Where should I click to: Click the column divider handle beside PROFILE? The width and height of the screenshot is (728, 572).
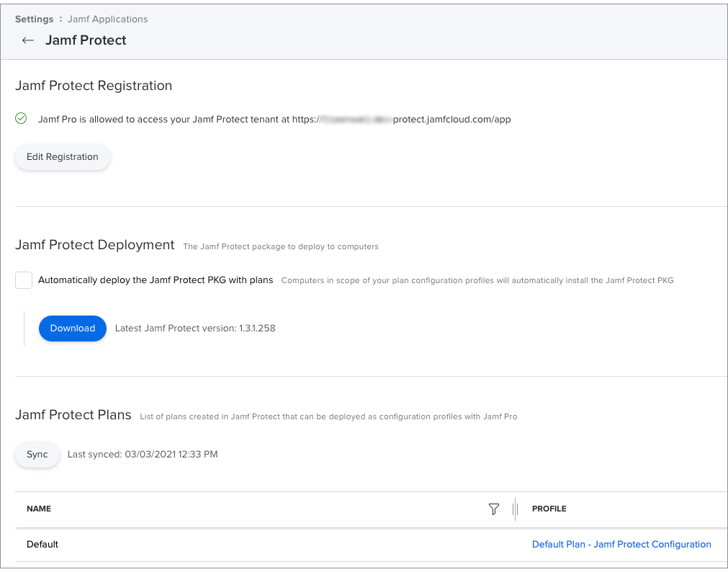click(x=515, y=509)
